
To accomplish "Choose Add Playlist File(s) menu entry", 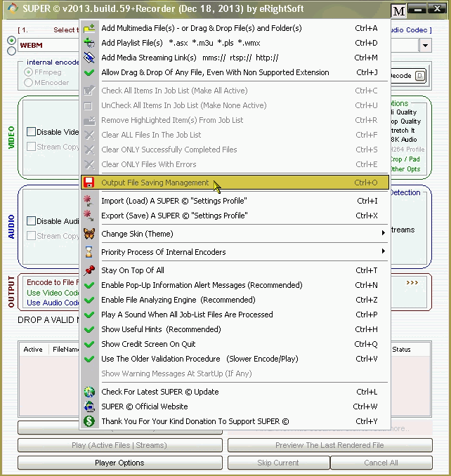I will click(x=235, y=43).
